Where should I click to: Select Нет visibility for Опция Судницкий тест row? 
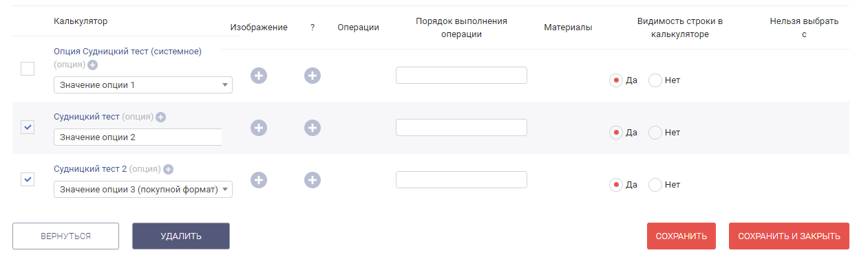point(655,80)
